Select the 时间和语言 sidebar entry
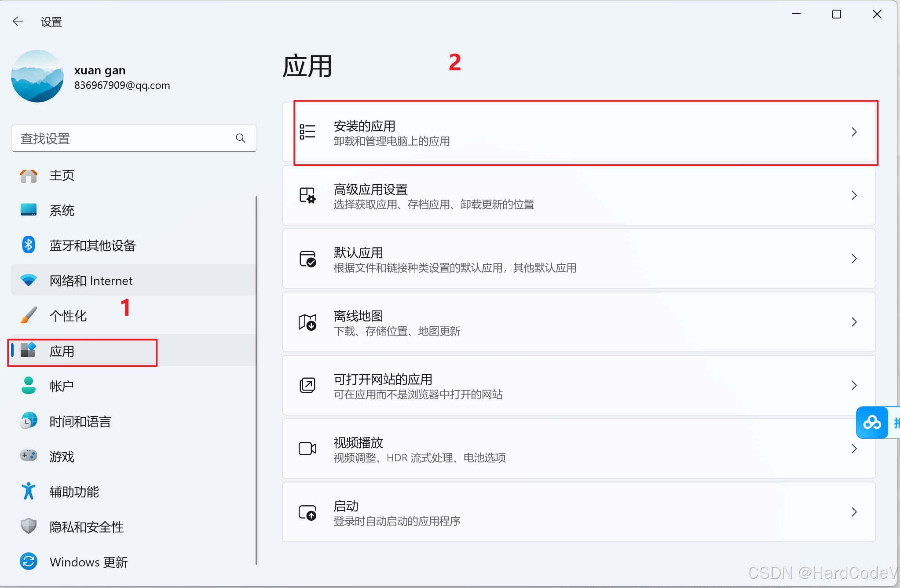900x588 pixels. click(x=80, y=421)
